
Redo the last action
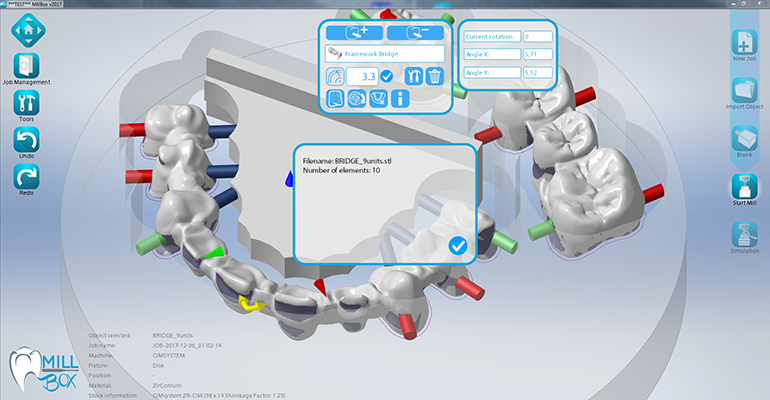pyautogui.click(x=27, y=177)
